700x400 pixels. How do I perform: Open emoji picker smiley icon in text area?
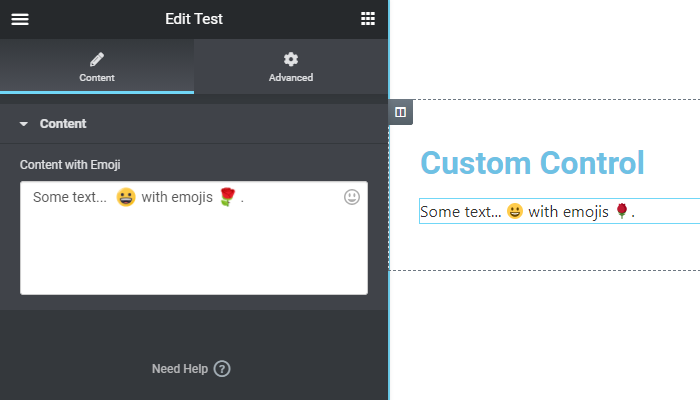352,197
